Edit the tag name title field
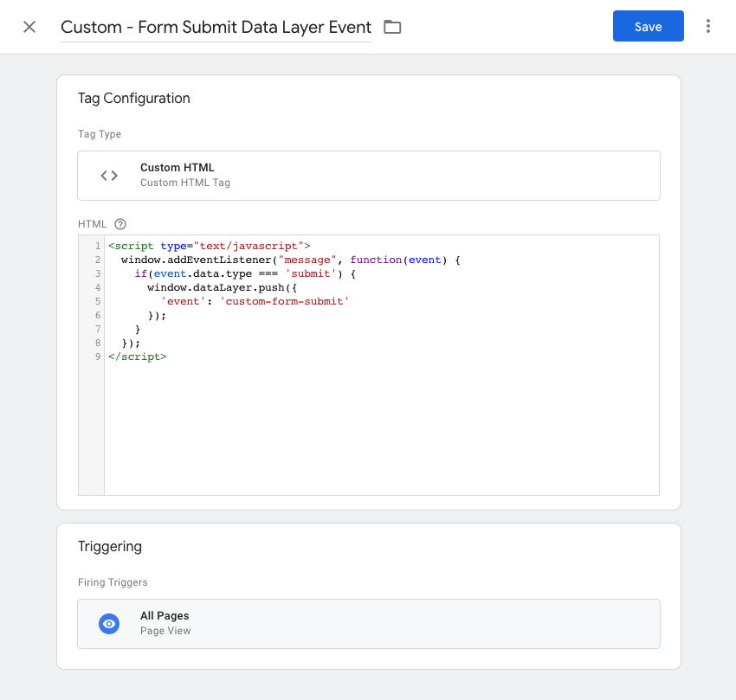 pyautogui.click(x=216, y=27)
